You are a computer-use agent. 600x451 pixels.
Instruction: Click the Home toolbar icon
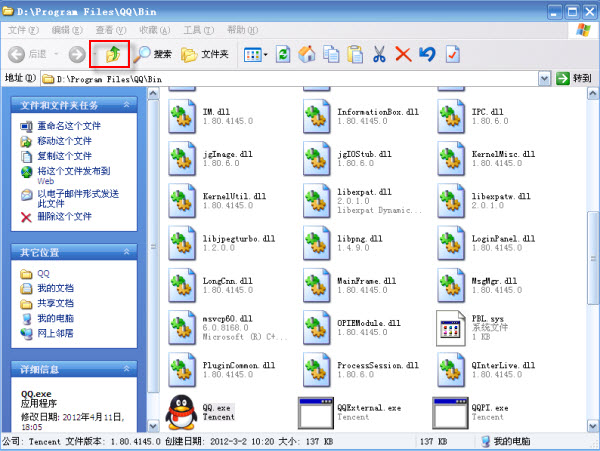tap(307, 54)
